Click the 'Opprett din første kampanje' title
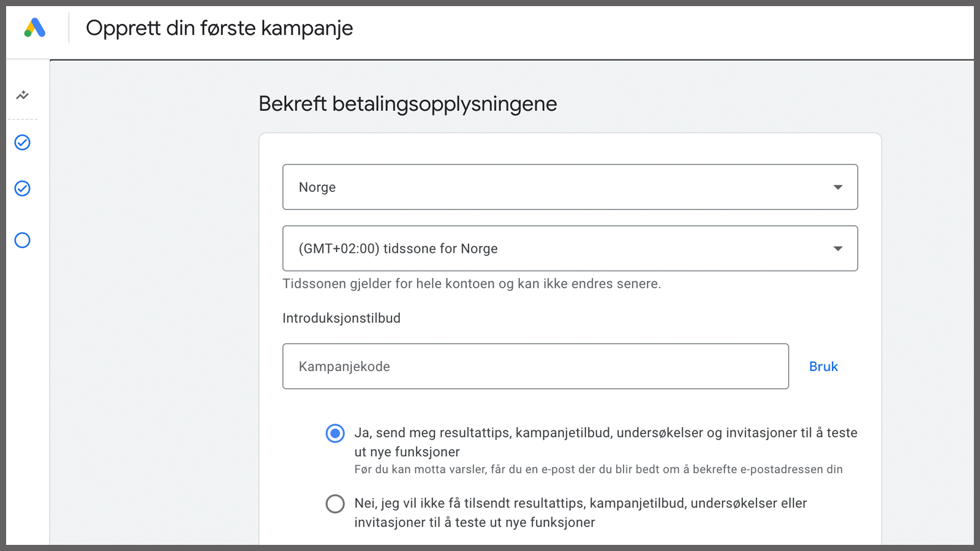The image size is (980, 551). pyautogui.click(x=219, y=28)
